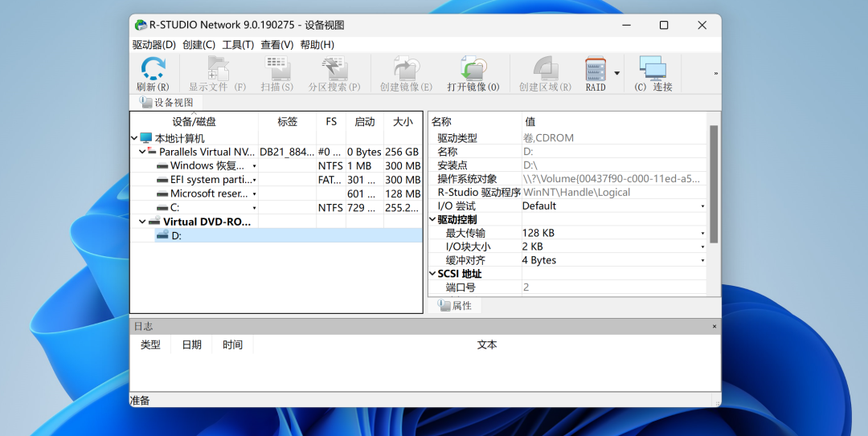Open dropdown arrow beside EFI system partition
This screenshot has height=436, width=868.
tap(254, 180)
